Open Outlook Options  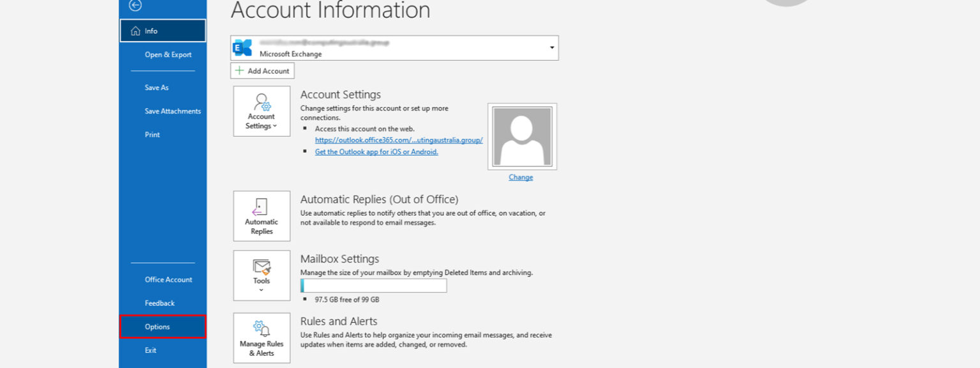(x=163, y=326)
